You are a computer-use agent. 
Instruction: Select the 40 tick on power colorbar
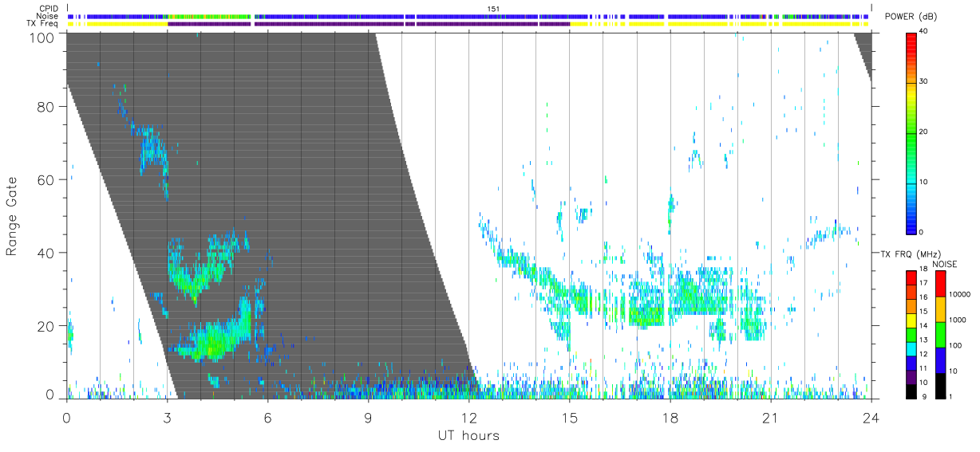[924, 31]
